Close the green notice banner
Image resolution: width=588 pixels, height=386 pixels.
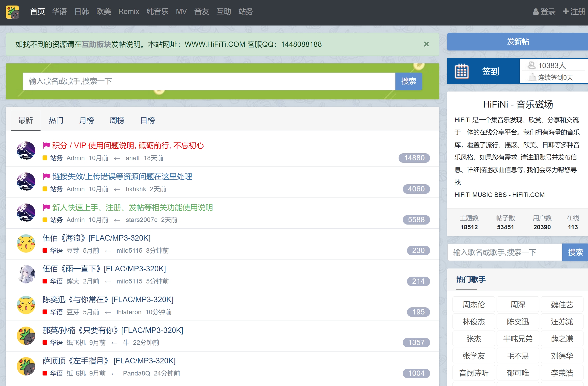coord(426,44)
